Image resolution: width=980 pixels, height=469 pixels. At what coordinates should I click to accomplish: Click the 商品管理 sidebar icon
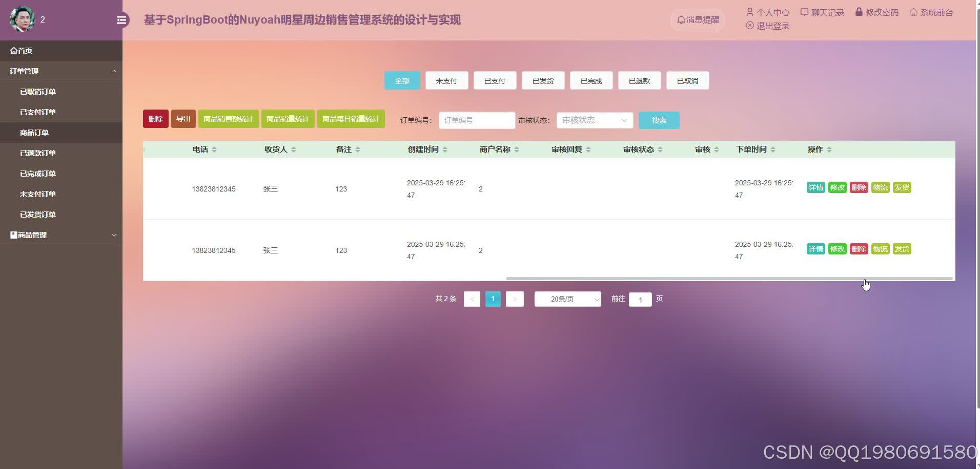(13, 234)
